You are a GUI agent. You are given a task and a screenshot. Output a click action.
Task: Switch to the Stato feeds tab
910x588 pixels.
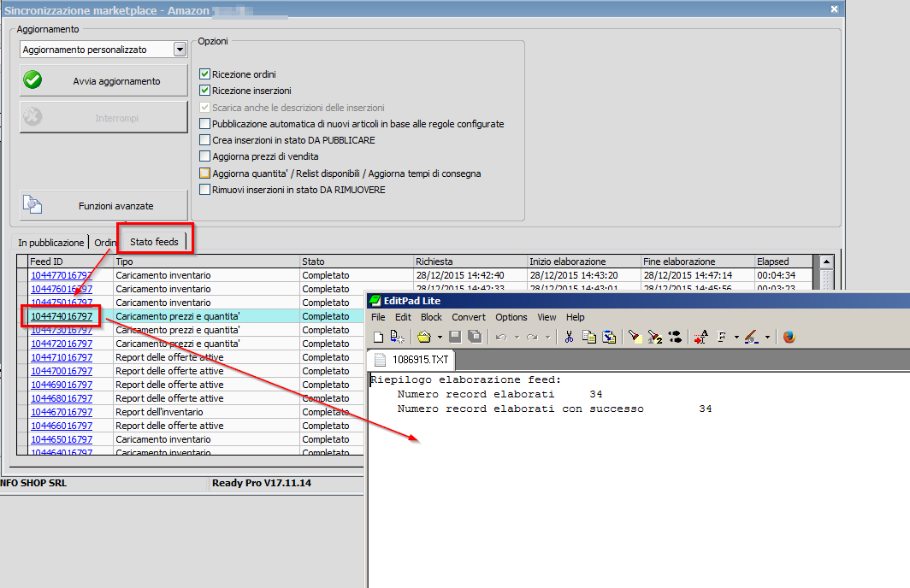click(154, 241)
